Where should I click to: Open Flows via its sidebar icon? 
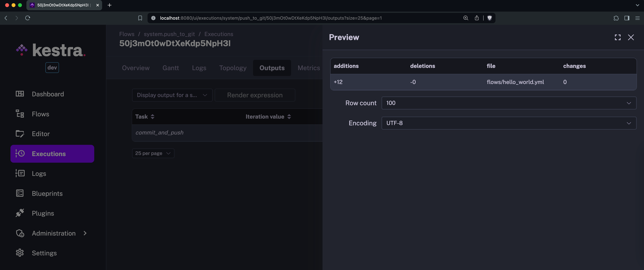click(x=20, y=114)
